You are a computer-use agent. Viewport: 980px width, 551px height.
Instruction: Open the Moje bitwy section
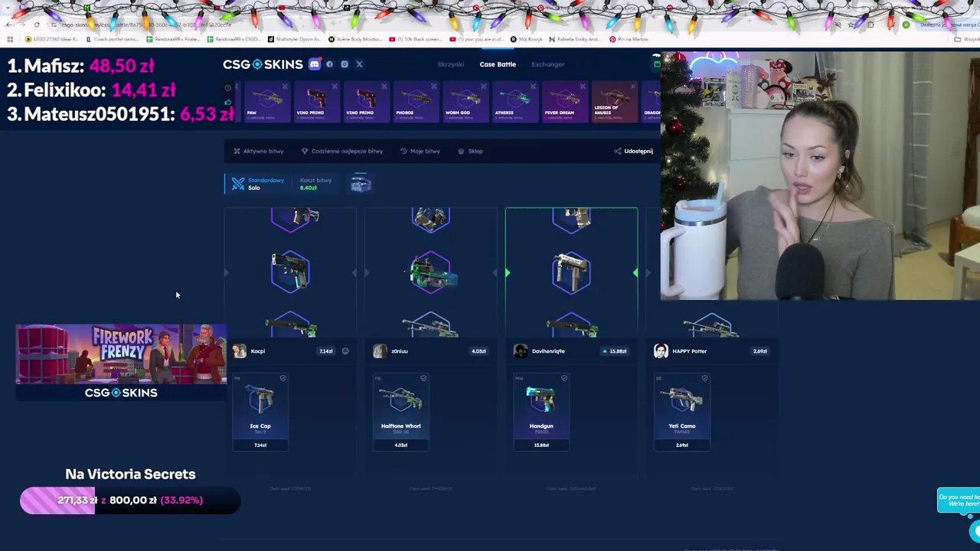(420, 151)
